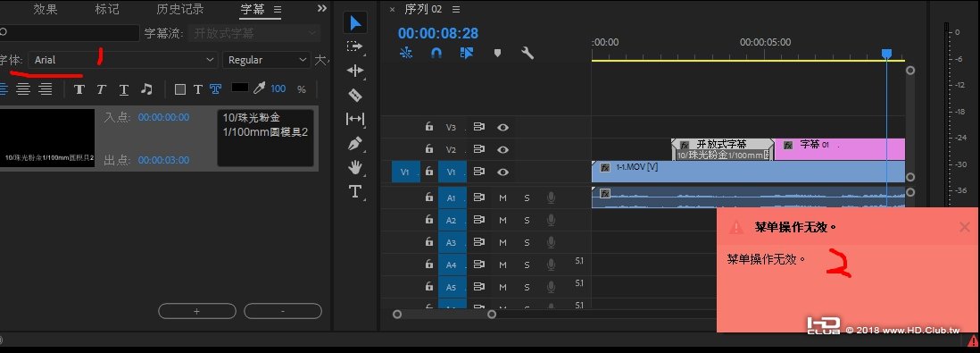
Task: Click the music note caption icon
Action: pyautogui.click(x=146, y=88)
